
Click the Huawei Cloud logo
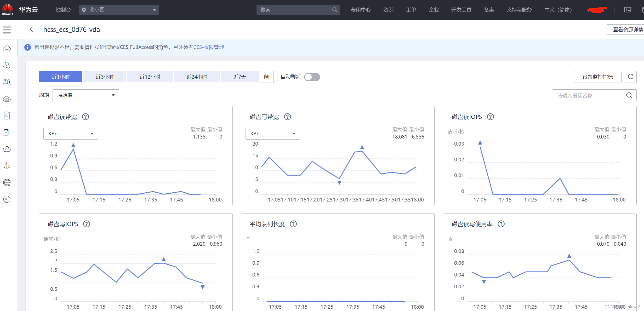tap(7, 10)
